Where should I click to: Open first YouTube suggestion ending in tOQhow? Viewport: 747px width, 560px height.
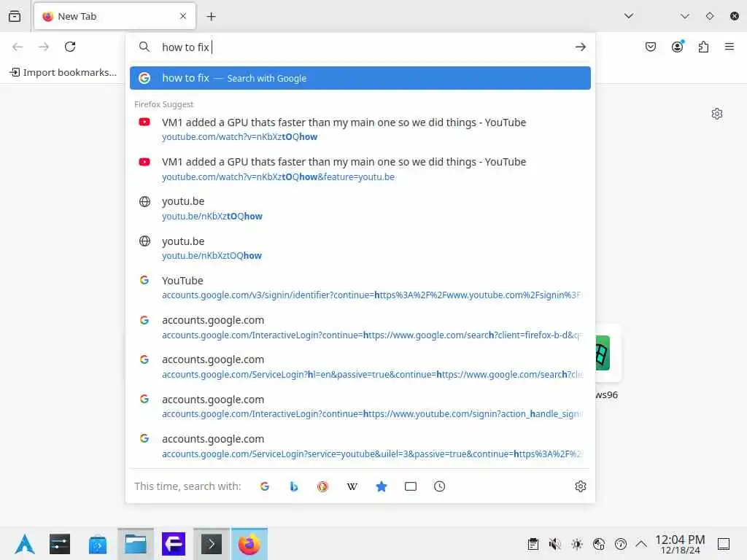pos(360,129)
